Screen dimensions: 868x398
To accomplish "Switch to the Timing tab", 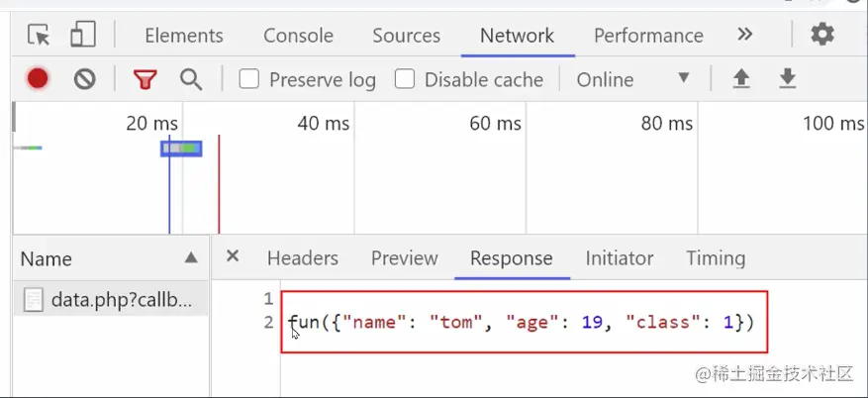I will click(x=716, y=258).
